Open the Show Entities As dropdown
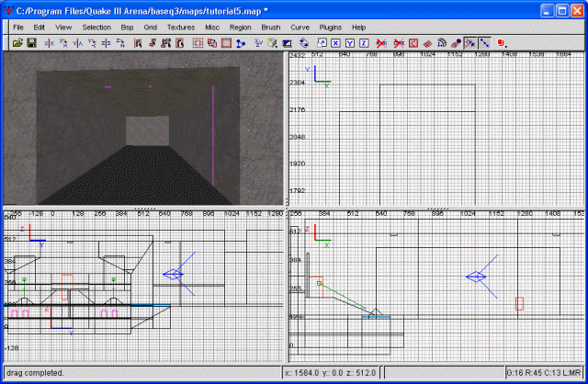Image resolution: width=588 pixels, height=384 pixels. [502, 43]
